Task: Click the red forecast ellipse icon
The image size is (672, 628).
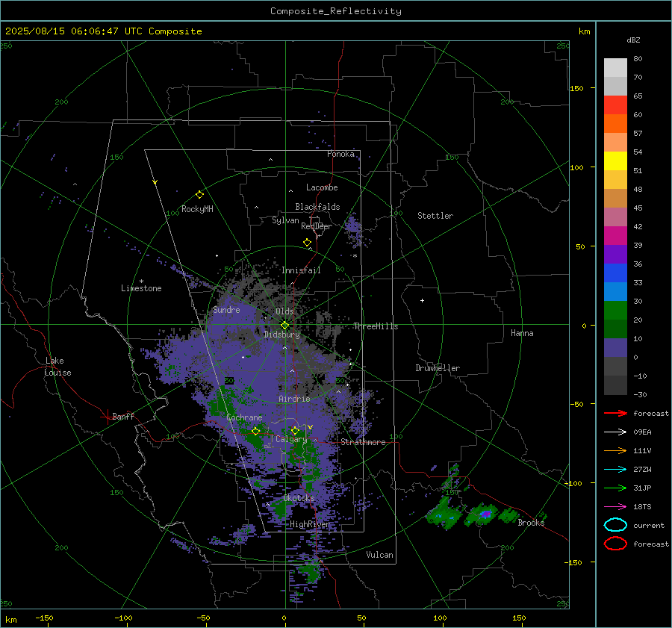Action: (x=615, y=544)
